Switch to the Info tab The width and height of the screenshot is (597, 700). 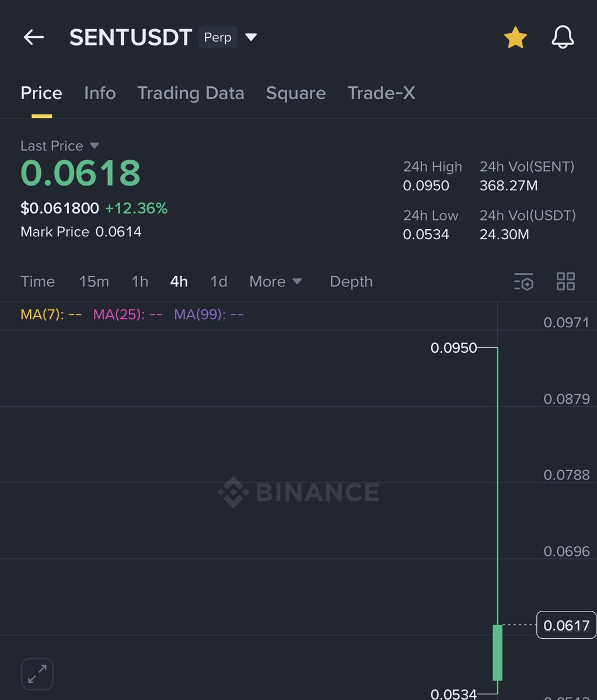100,93
